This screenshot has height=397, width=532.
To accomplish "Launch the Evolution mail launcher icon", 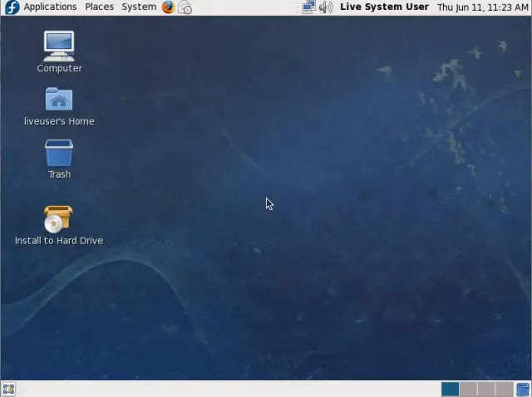I will (x=185, y=7).
